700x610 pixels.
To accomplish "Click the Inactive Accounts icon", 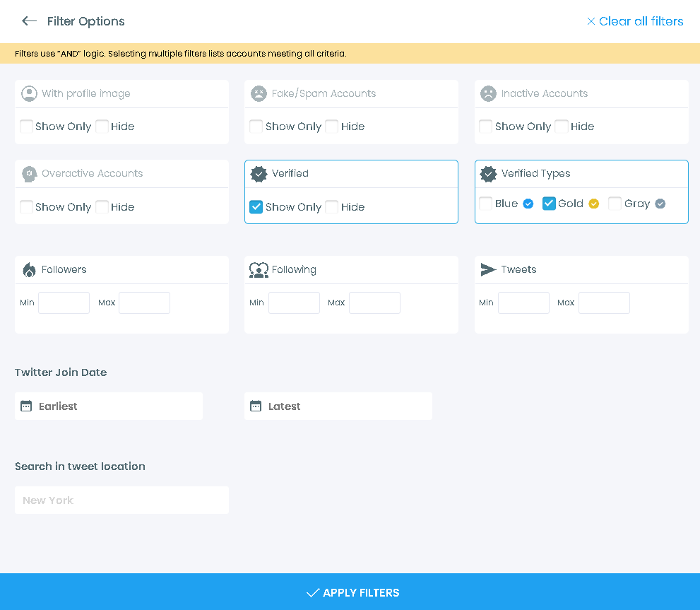I will (488, 93).
